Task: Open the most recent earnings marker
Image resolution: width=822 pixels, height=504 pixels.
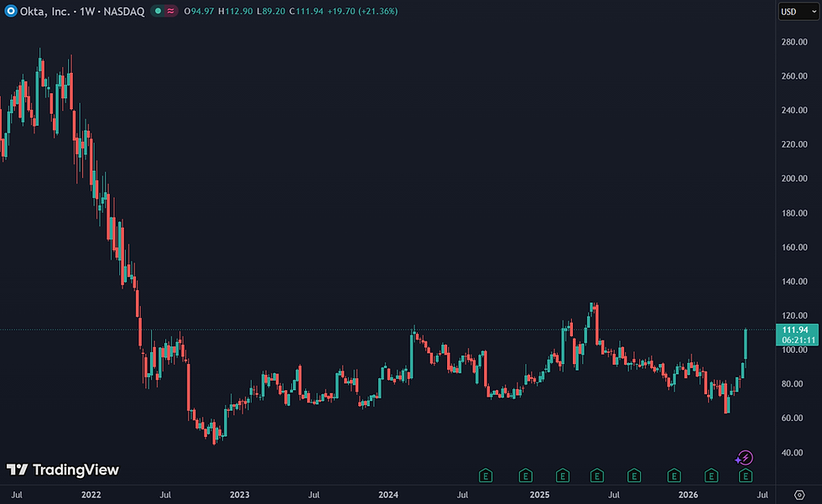Action: 746,475
